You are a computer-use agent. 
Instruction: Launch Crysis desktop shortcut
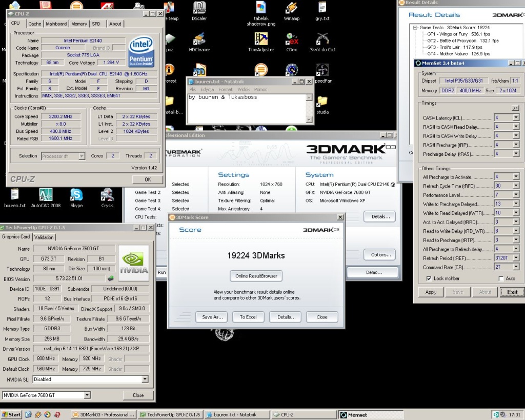point(107,197)
